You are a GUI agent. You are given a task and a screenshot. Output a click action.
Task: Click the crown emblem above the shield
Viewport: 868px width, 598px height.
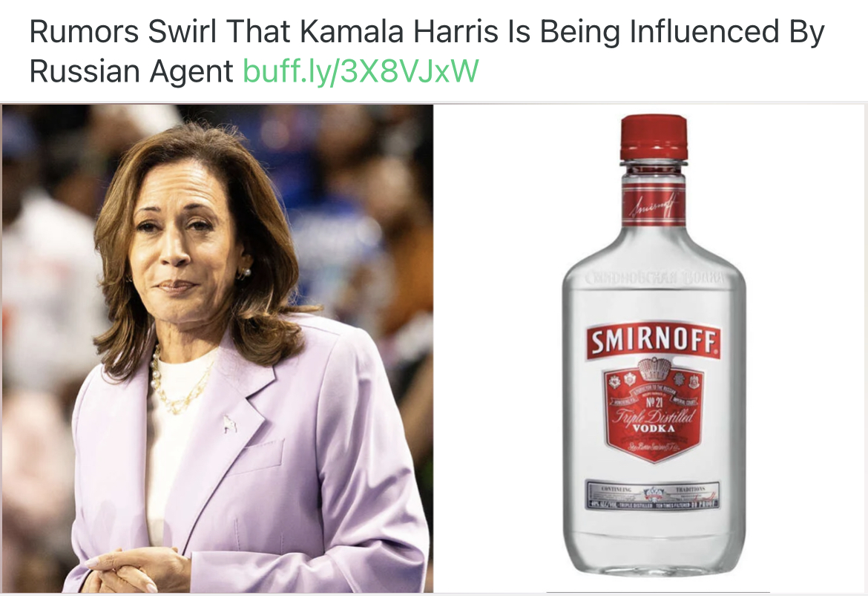pyautogui.click(x=654, y=368)
